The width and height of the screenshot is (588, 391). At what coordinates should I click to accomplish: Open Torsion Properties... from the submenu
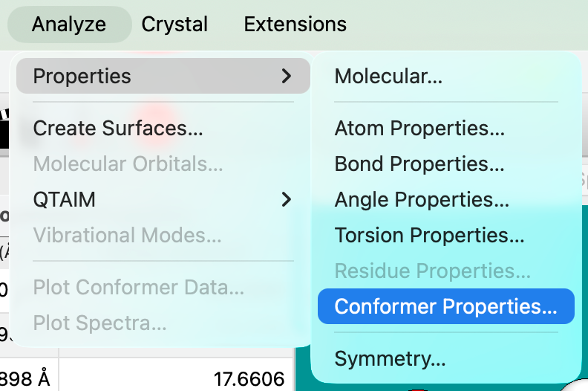point(429,235)
